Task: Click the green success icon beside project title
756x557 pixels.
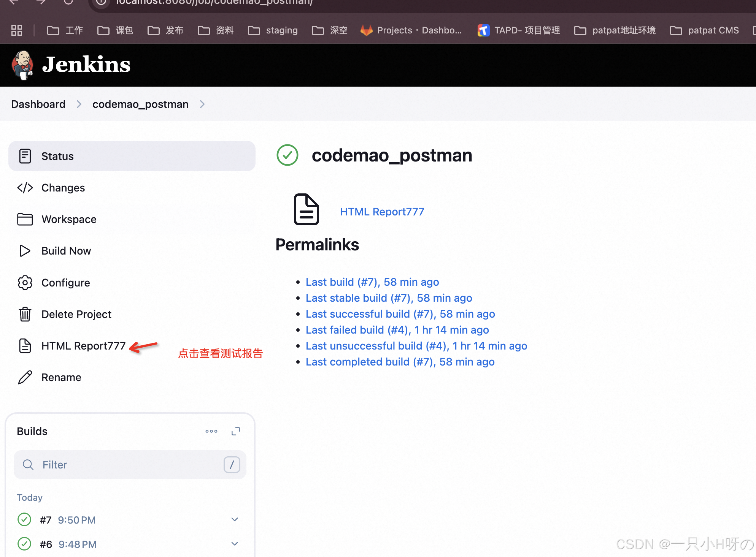Action: (x=287, y=155)
